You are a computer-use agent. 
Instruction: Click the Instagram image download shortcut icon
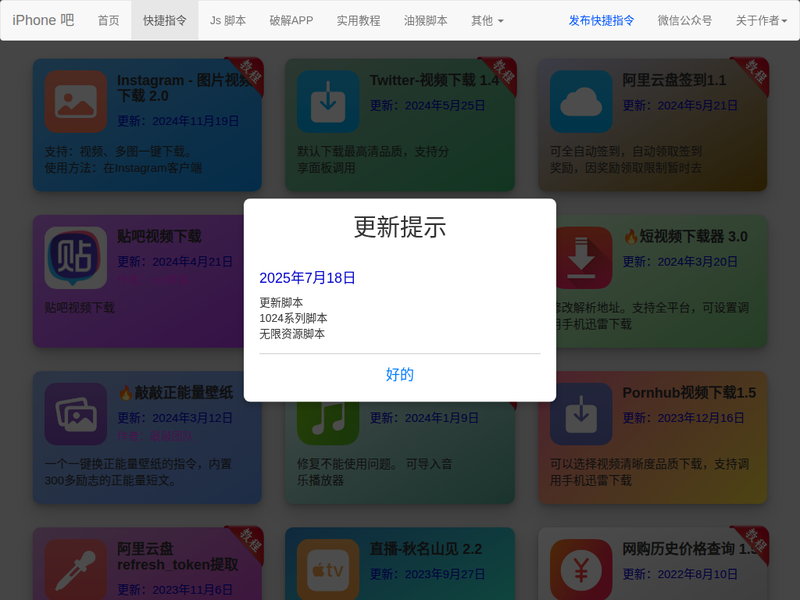coord(76,101)
